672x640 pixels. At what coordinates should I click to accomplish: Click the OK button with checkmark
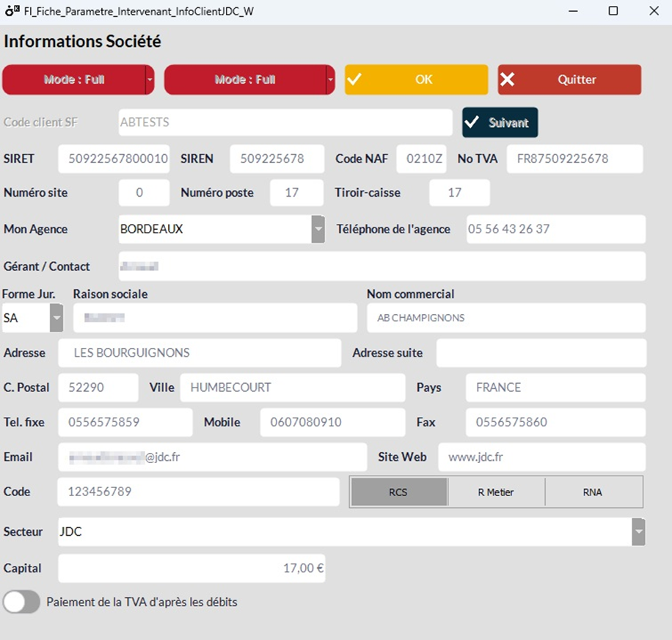416,80
